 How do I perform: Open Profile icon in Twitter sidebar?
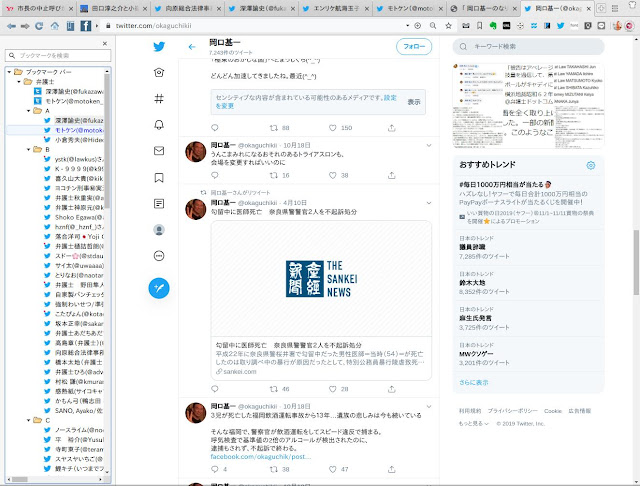(x=159, y=230)
